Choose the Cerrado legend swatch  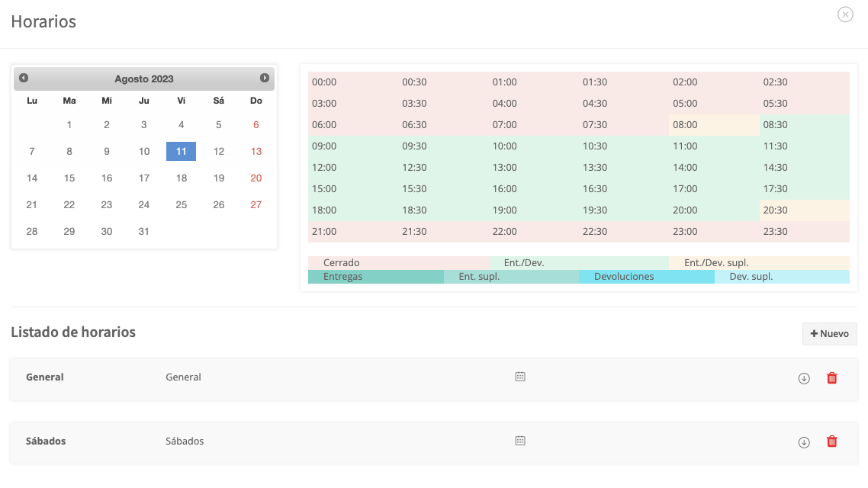(399, 263)
